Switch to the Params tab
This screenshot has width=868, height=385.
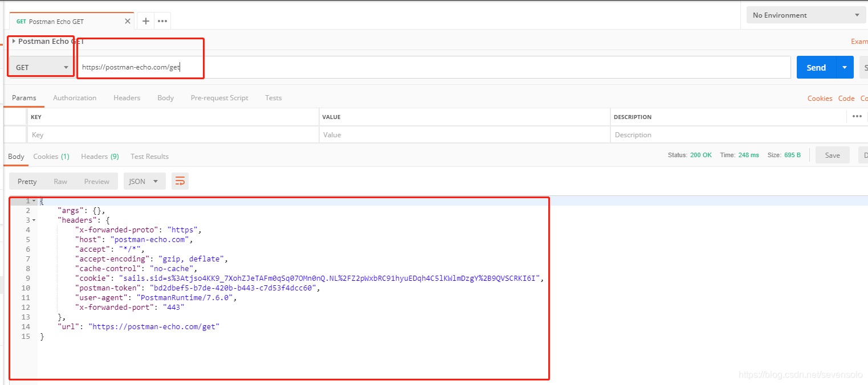point(24,98)
